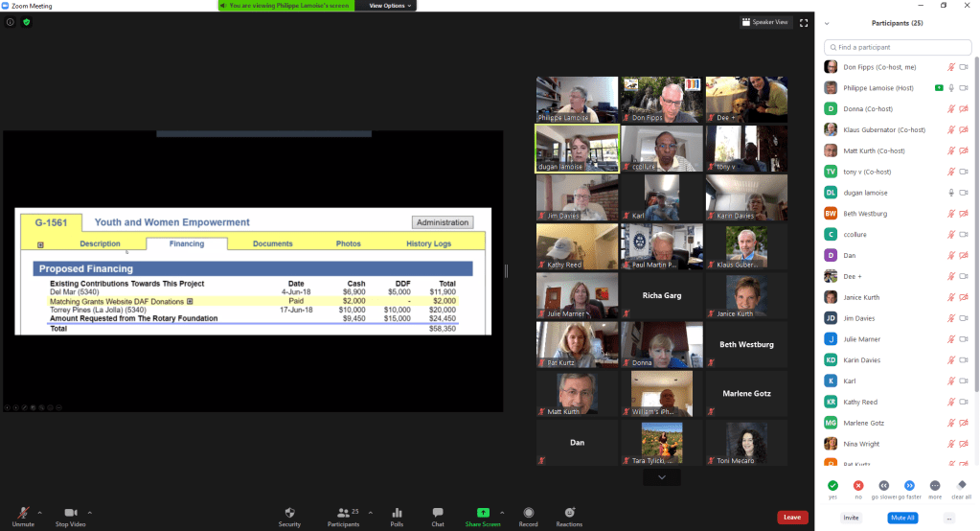Start recording with the Record button
The image size is (980, 531).
pyautogui.click(x=528, y=513)
